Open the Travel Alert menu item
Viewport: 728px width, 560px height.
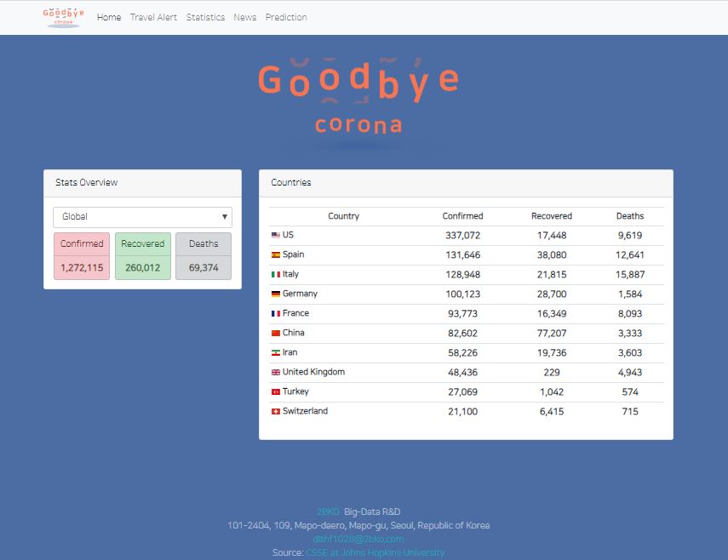click(x=153, y=17)
